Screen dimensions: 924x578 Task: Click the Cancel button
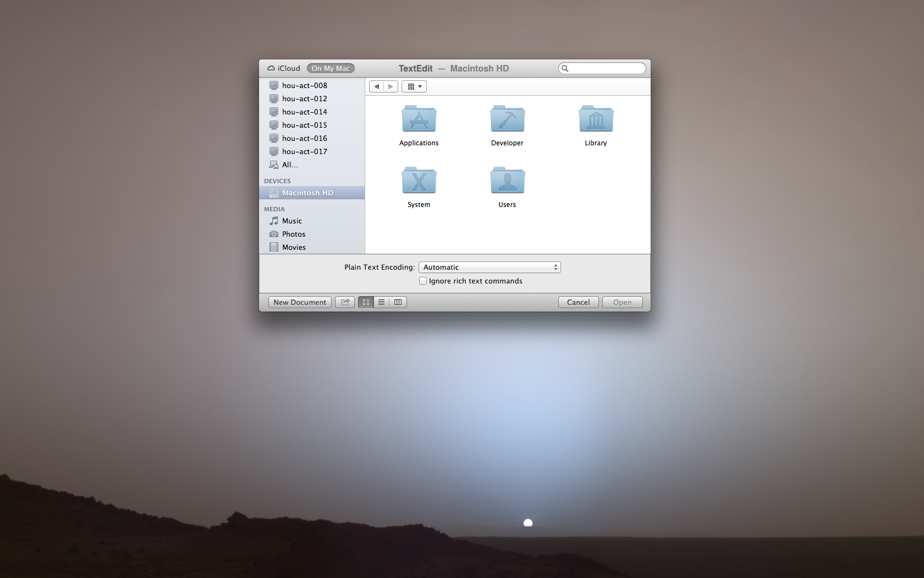578,302
